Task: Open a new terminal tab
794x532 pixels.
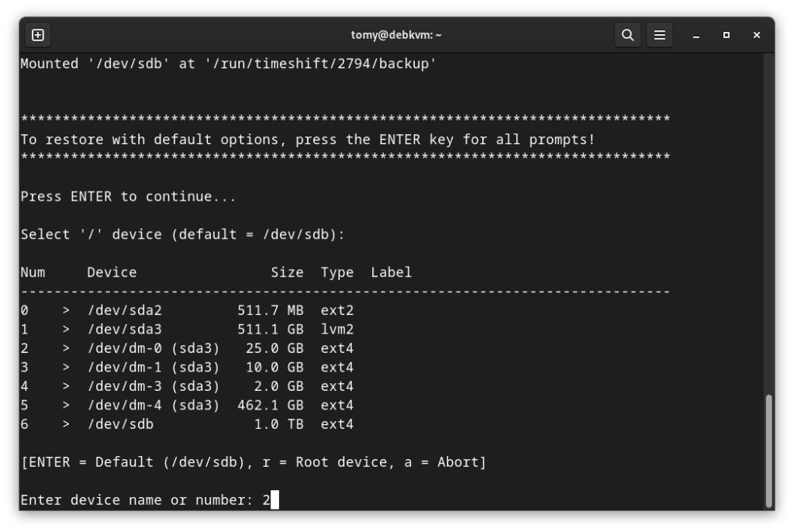Action: 38,35
